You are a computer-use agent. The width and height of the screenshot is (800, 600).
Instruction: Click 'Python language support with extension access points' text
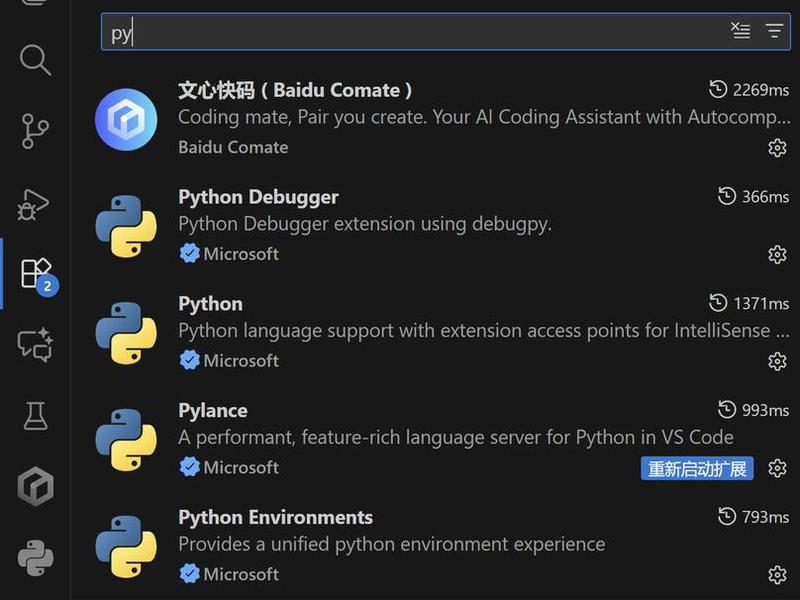pyautogui.click(x=484, y=331)
